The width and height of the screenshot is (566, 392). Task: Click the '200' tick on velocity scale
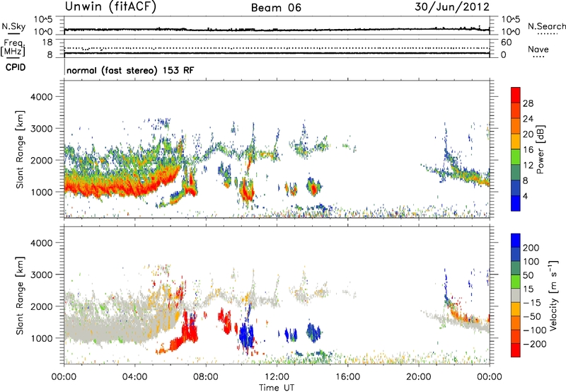click(531, 248)
